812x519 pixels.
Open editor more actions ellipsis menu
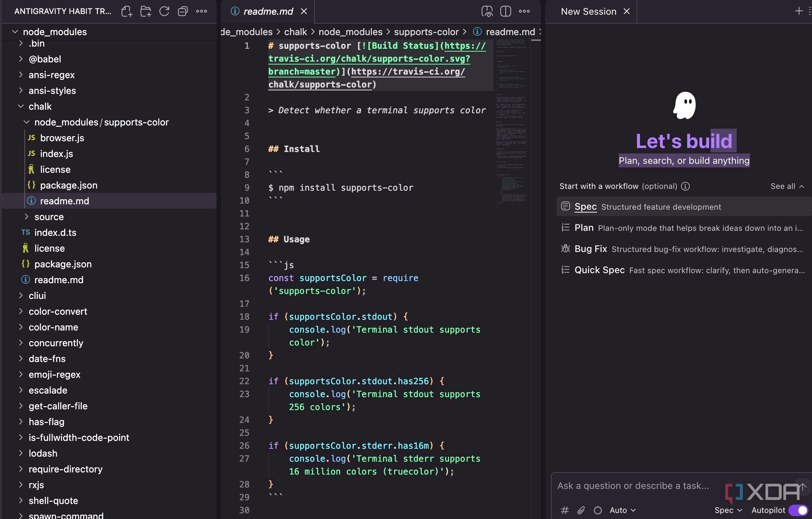point(524,11)
